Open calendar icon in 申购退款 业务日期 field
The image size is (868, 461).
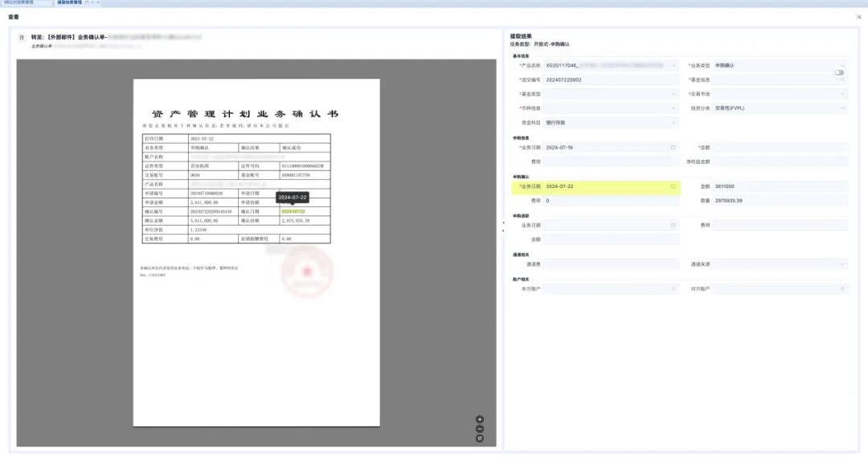point(674,225)
